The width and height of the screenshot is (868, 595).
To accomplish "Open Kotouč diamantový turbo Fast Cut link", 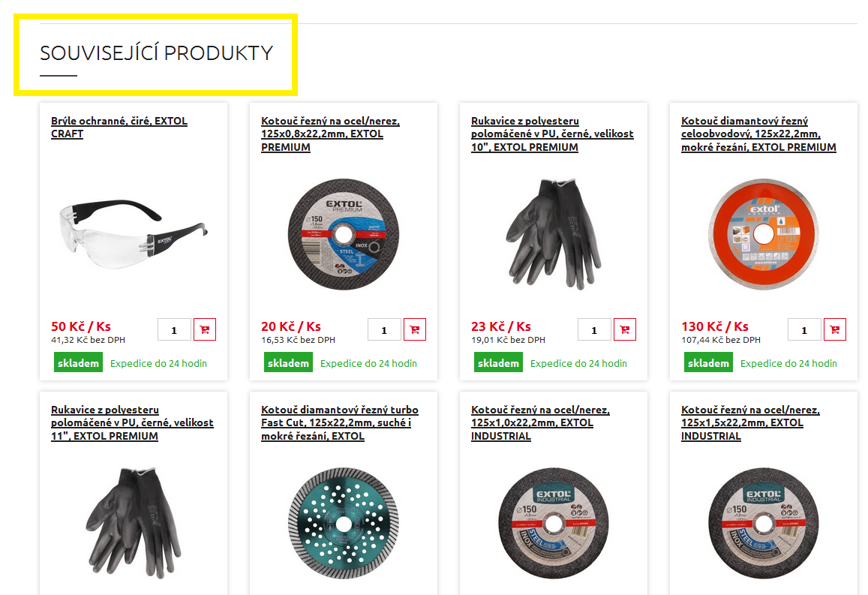I will pyautogui.click(x=339, y=423).
